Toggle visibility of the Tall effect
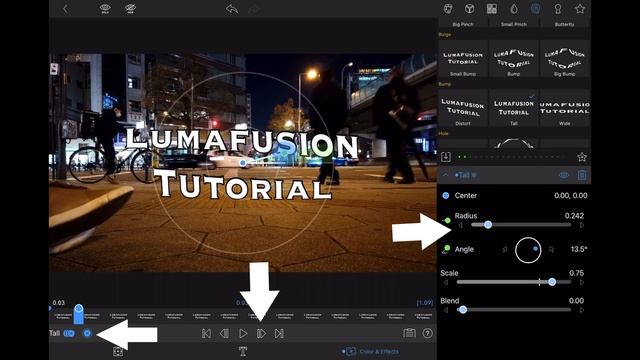This screenshot has width=640, height=360. tap(564, 175)
